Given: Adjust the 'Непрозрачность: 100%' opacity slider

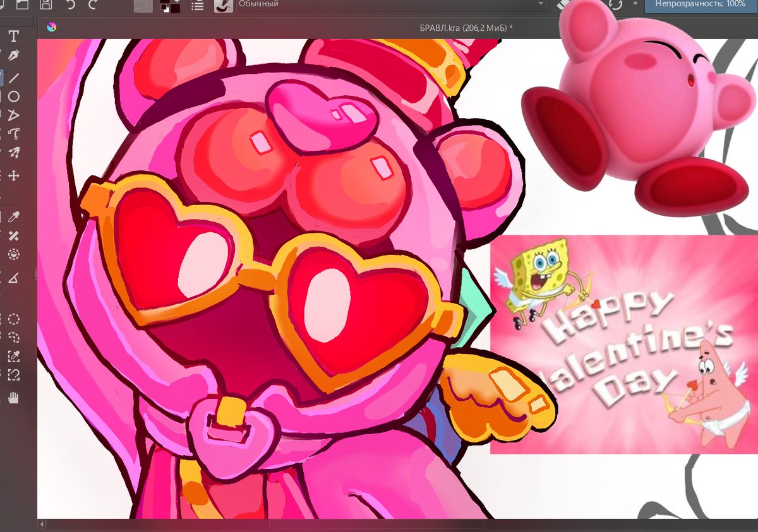Looking at the screenshot, I should pyautogui.click(x=701, y=5).
